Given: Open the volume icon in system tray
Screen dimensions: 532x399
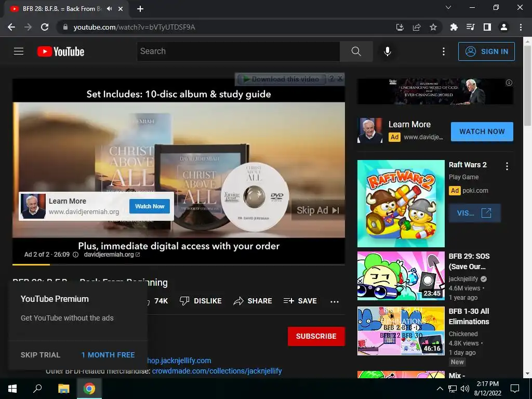Looking at the screenshot, I should [x=465, y=389].
